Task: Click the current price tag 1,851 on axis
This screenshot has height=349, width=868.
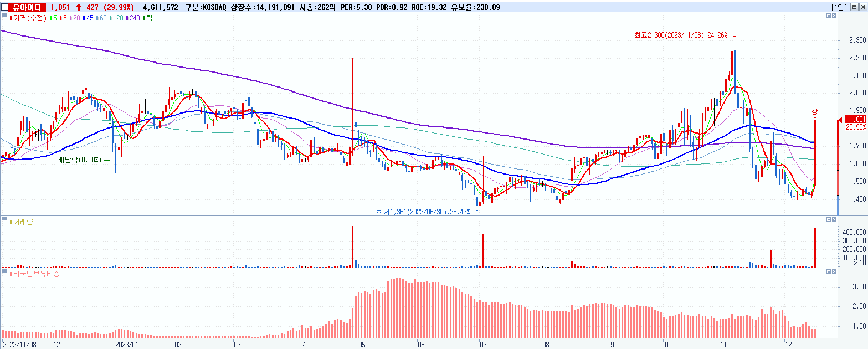Action: pyautogui.click(x=856, y=119)
